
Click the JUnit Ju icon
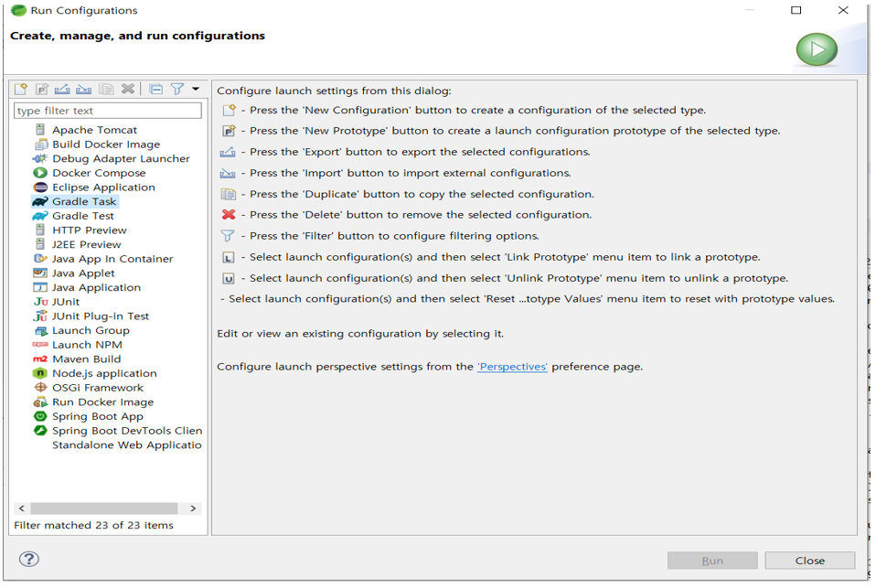click(x=41, y=302)
